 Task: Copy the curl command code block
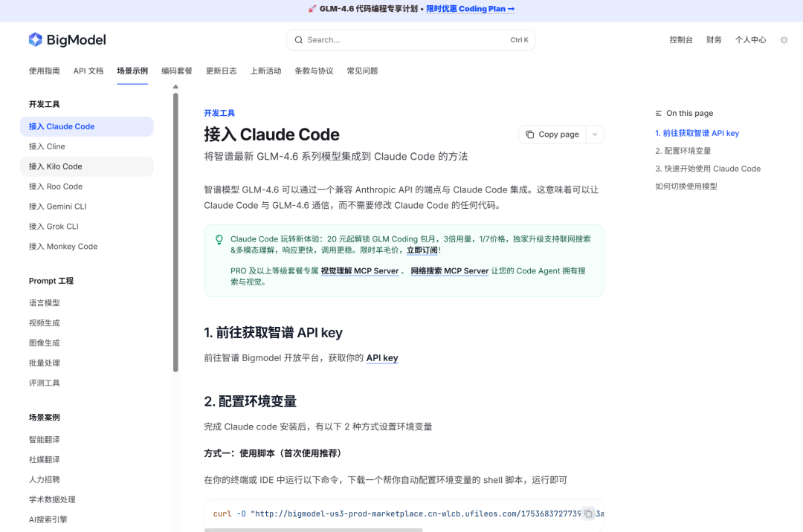pyautogui.click(x=588, y=513)
